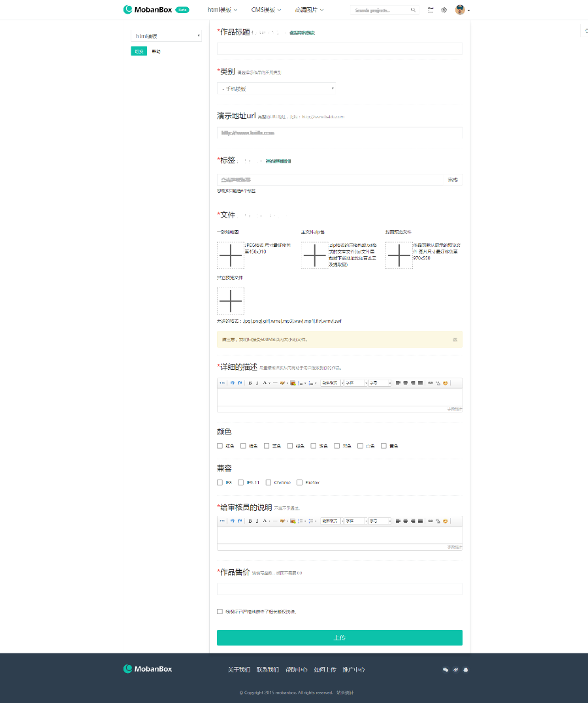Click the green button under sidebar dropdown
This screenshot has width=588, height=703.
click(139, 52)
